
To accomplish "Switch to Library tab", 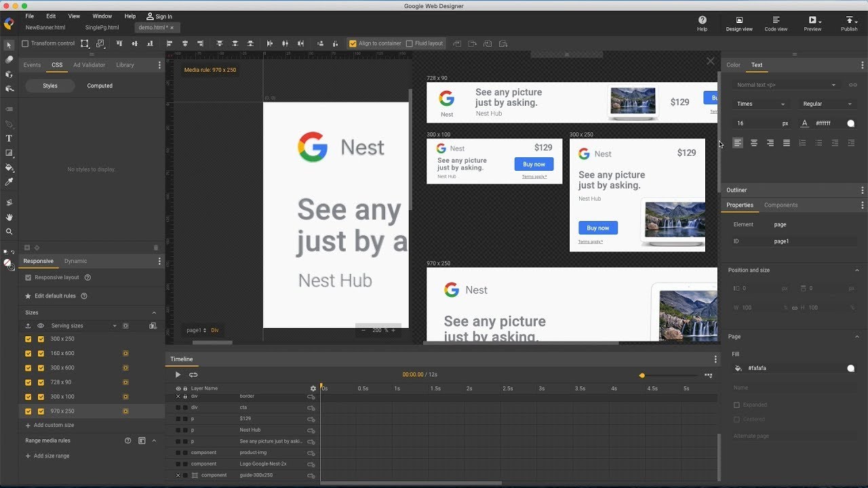I will click(125, 65).
